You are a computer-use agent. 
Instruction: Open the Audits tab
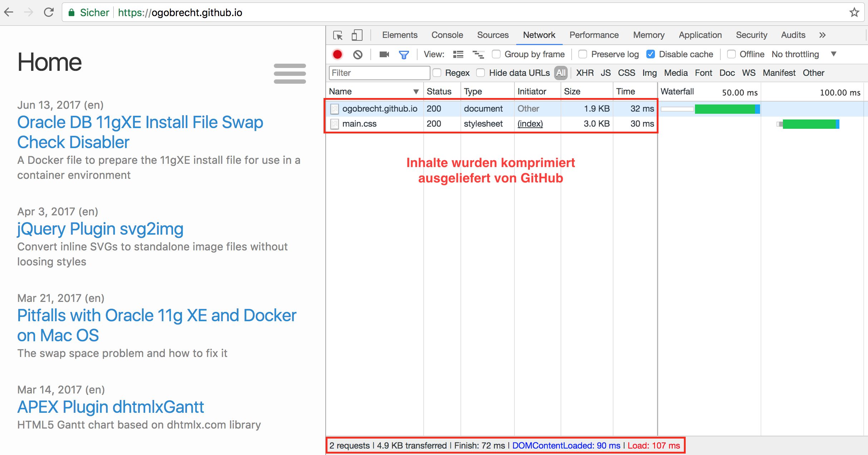point(793,35)
